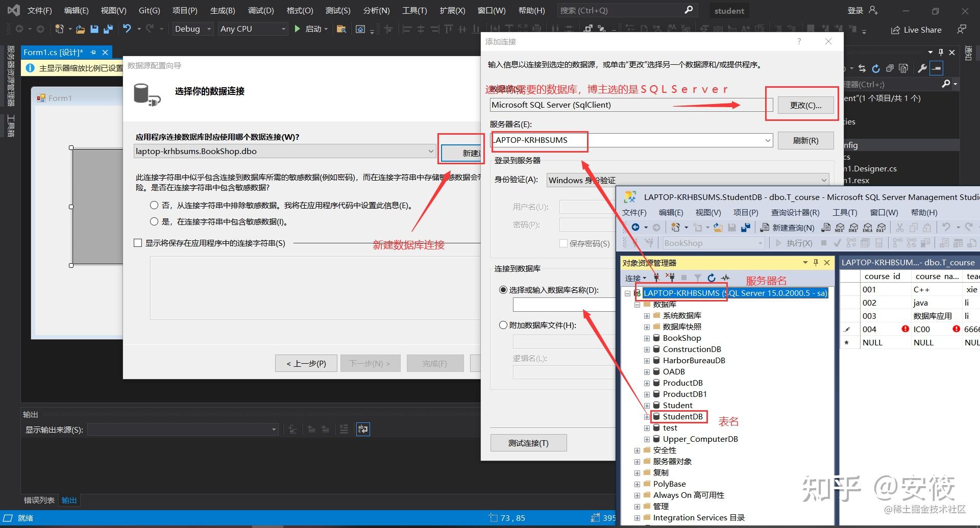This screenshot has height=528, width=980.
Task: Click the 更改(C) button in 添加连接 dialog
Action: [805, 105]
